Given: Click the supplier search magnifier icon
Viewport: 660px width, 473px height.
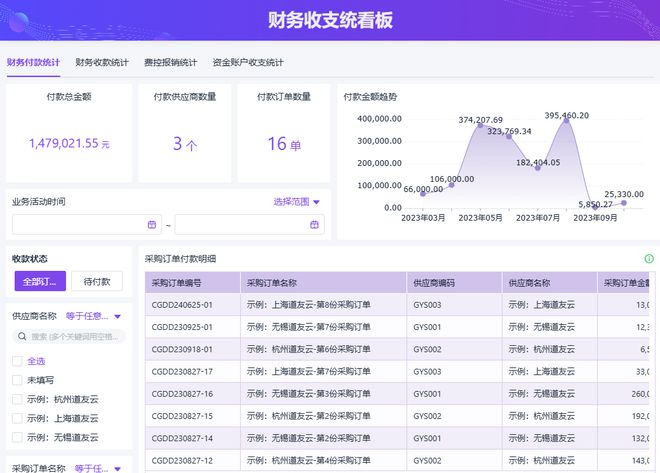Looking at the screenshot, I should (22, 336).
